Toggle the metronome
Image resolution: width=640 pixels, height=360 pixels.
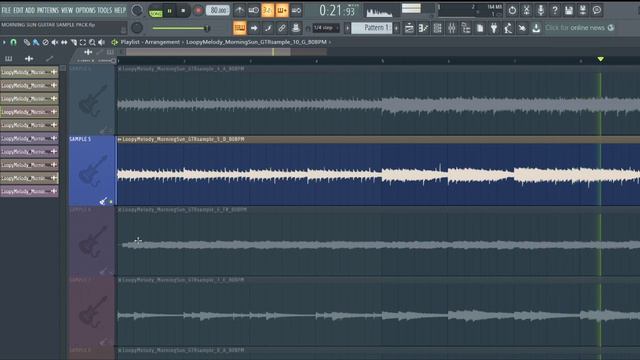(240, 10)
